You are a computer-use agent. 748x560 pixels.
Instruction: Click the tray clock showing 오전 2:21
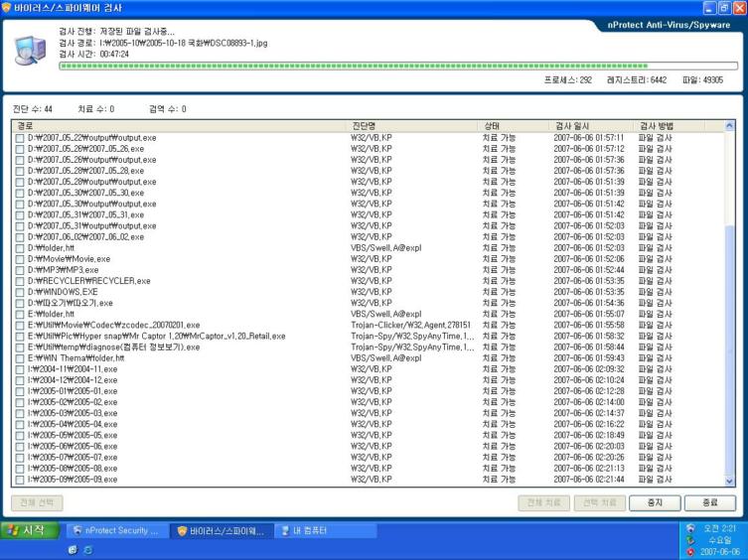719,528
